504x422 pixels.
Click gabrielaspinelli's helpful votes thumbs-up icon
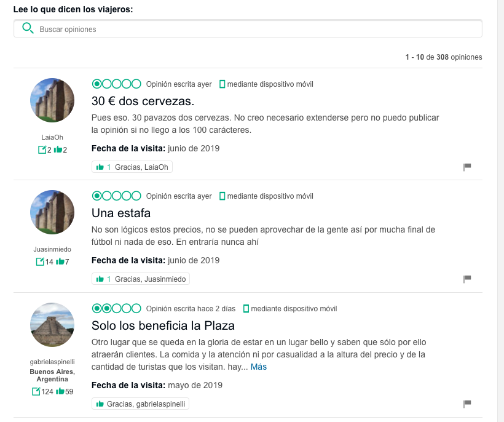tap(60, 391)
